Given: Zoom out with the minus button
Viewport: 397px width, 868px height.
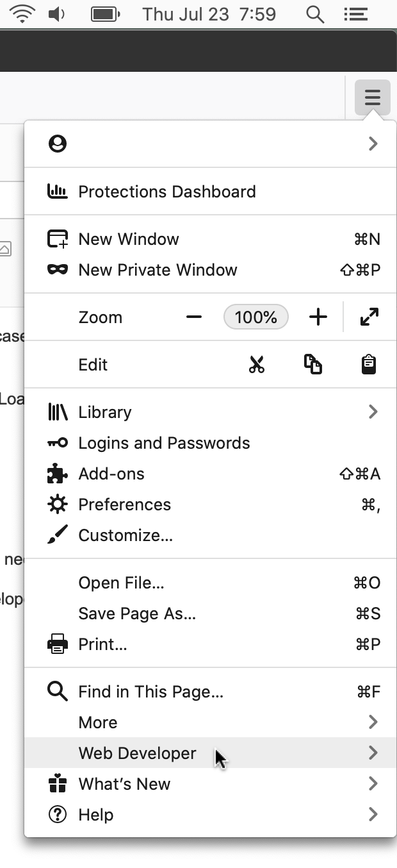Looking at the screenshot, I should pos(194,317).
